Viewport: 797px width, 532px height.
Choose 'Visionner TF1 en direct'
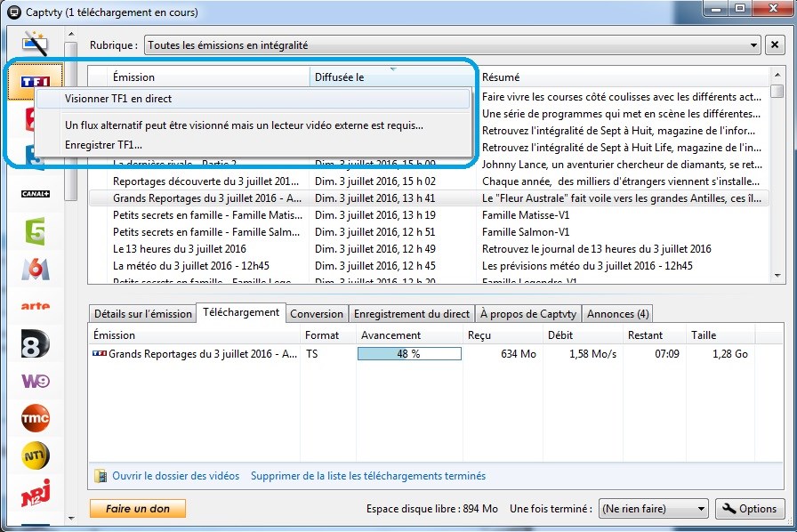254,99
